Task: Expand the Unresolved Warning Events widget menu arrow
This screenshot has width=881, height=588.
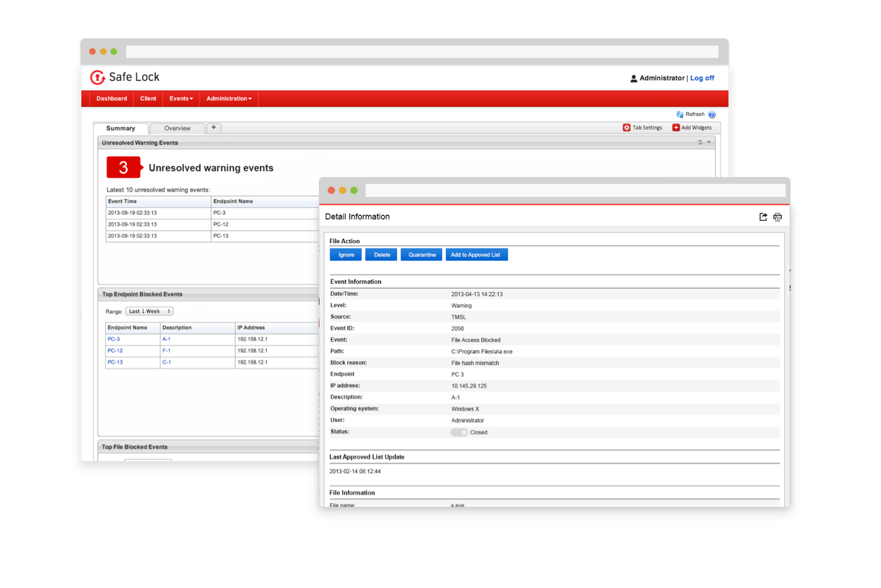Action: (709, 142)
